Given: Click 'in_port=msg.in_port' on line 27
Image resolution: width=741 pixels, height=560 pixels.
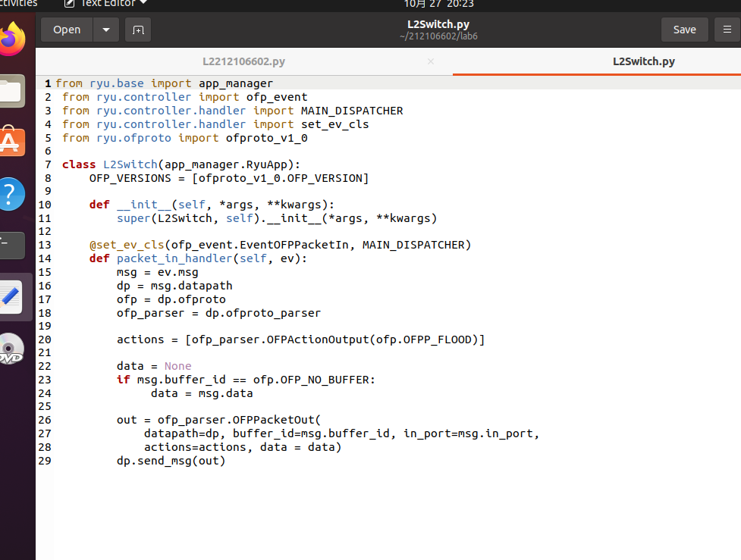Looking at the screenshot, I should click(468, 434).
